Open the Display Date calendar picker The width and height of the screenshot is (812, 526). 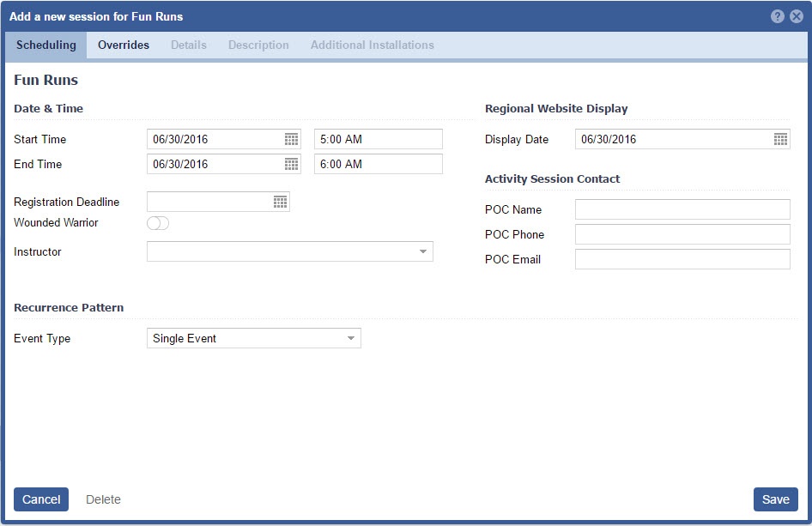[x=780, y=139]
